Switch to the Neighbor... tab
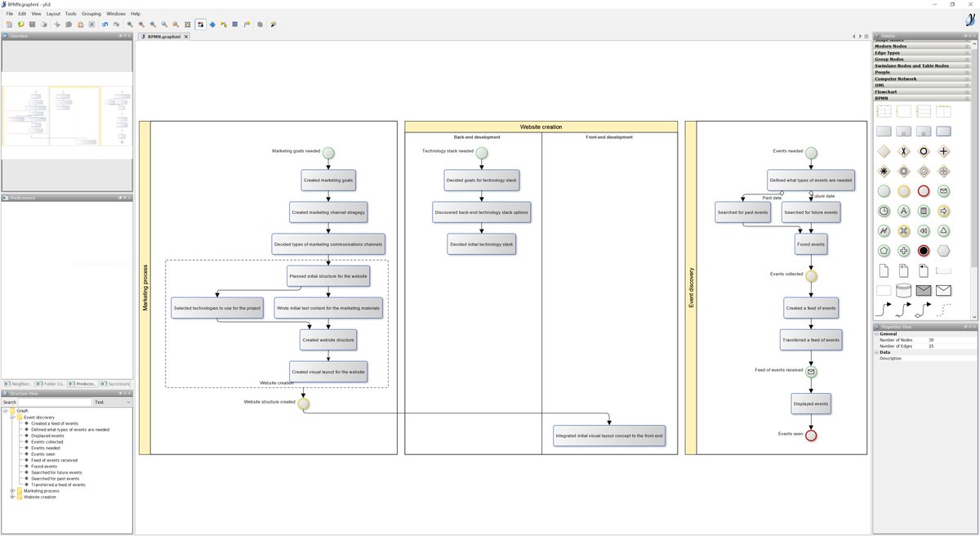This screenshot has height=536, width=980. (x=17, y=383)
